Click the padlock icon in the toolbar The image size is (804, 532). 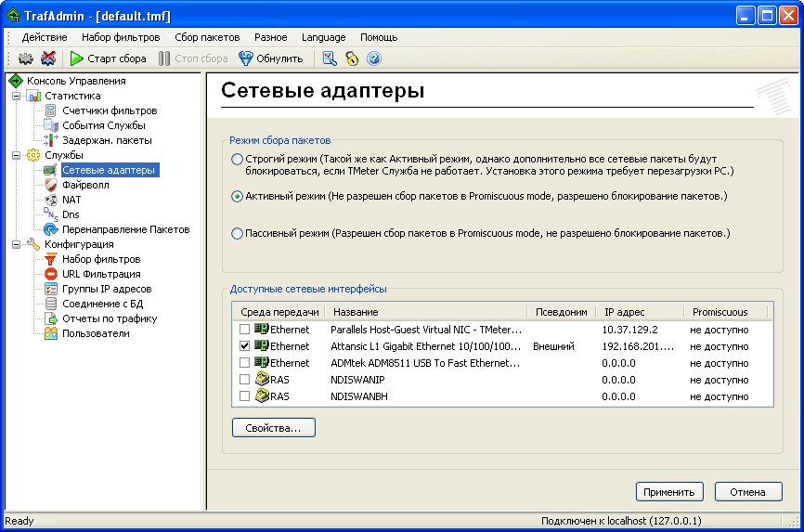[352, 58]
